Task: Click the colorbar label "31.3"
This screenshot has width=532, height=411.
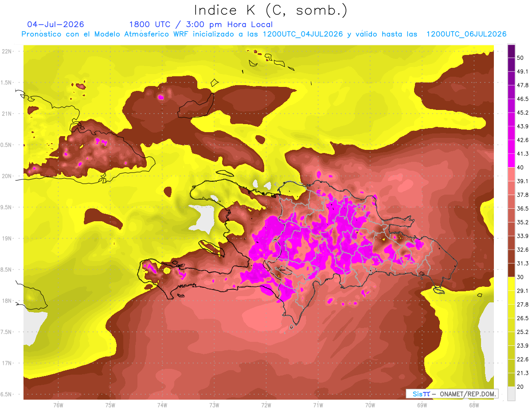Action: pos(522,263)
